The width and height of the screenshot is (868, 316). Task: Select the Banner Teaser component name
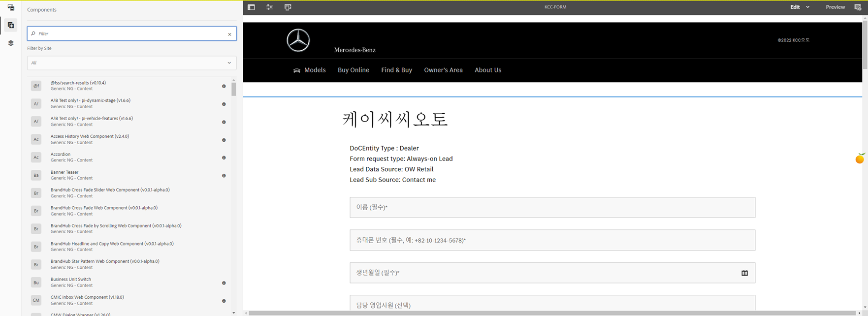[x=64, y=172]
